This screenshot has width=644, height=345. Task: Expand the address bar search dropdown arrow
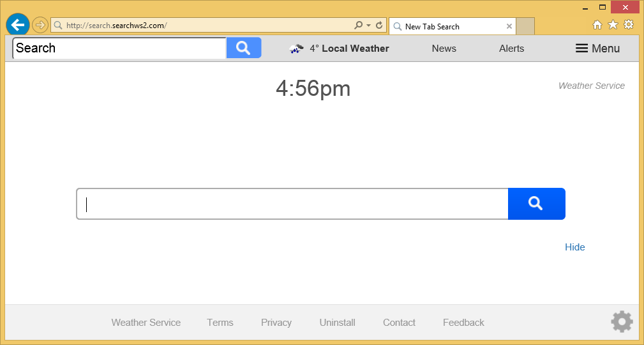pyautogui.click(x=368, y=26)
